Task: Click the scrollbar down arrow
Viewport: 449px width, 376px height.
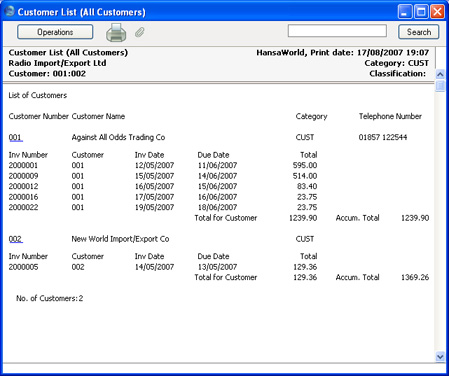Action: click(440, 357)
